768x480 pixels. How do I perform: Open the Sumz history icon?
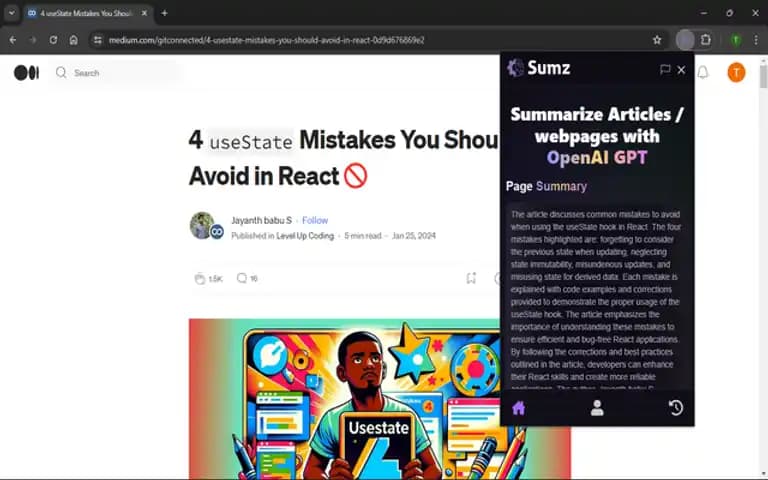tap(675, 408)
